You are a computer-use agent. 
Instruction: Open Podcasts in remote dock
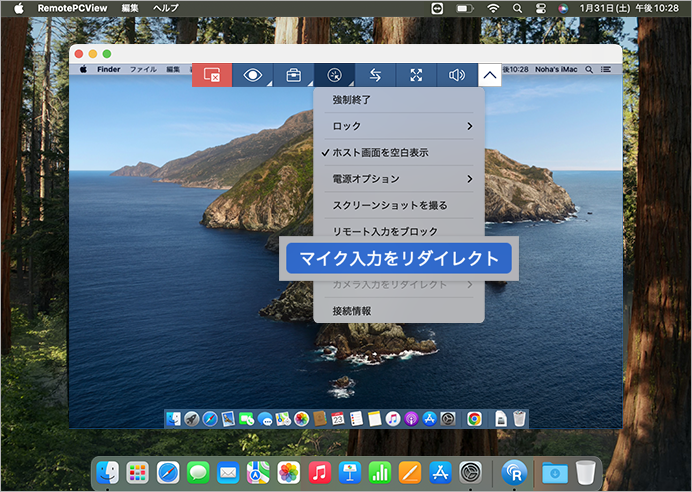(411, 418)
